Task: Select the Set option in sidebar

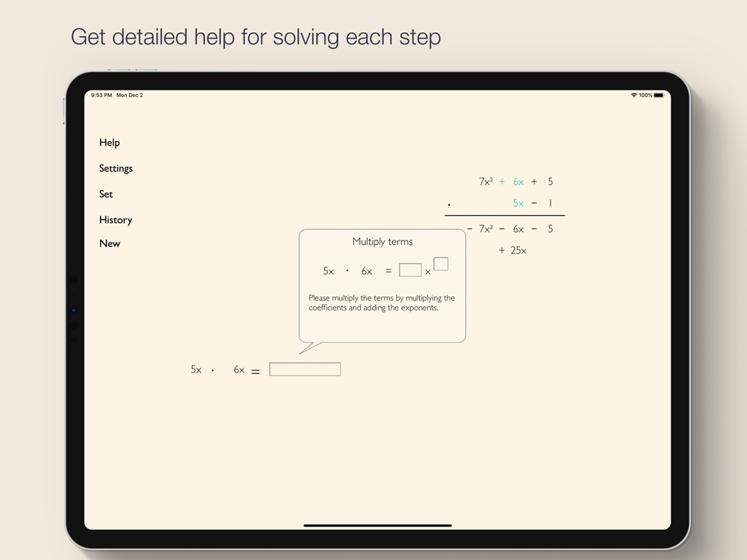Action: tap(106, 194)
